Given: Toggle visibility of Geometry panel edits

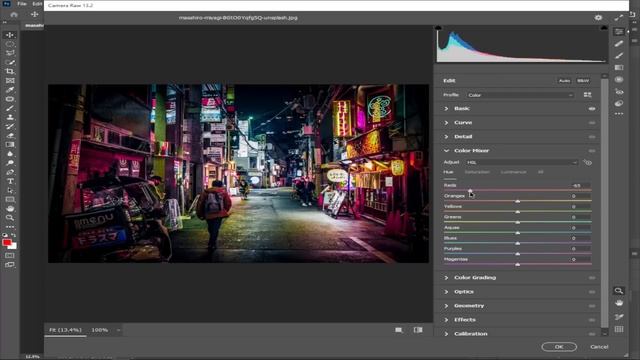Looking at the screenshot, I should click(592, 306).
